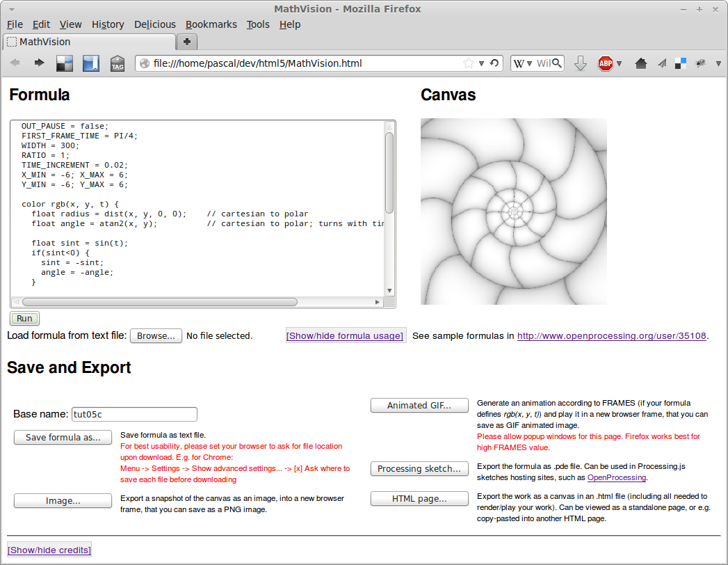Open the OpenProcessing sample formulas link

610,335
